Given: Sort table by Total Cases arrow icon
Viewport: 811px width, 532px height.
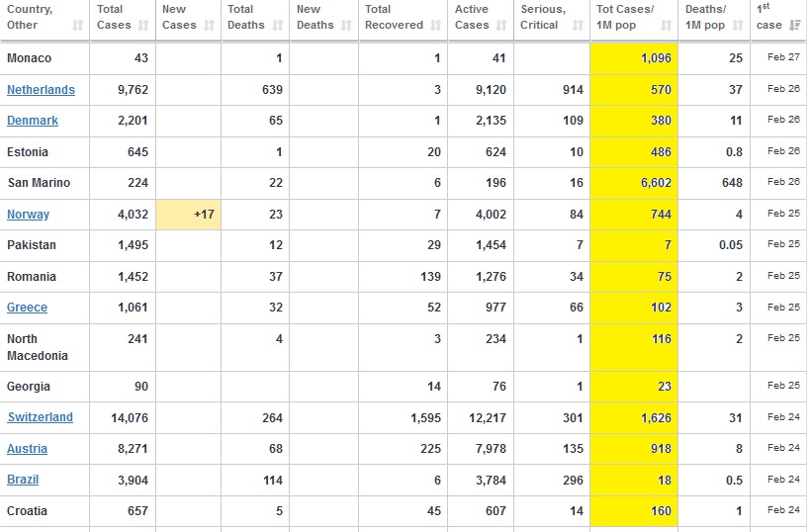Looking at the screenshot, I should [145, 25].
